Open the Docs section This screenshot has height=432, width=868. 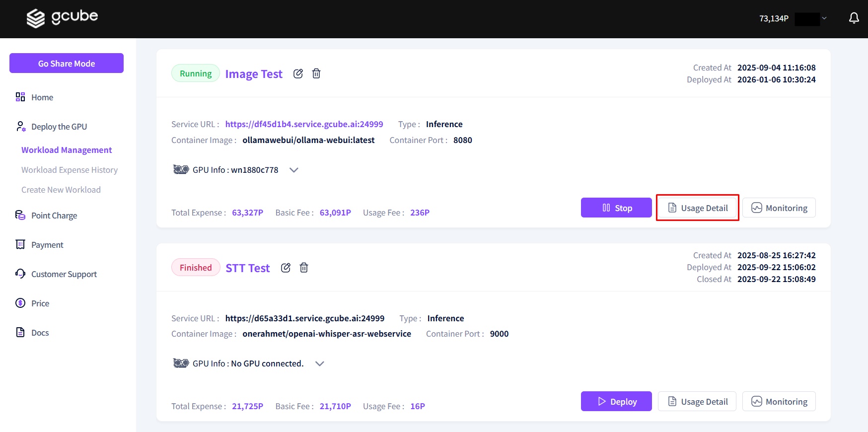tap(40, 333)
